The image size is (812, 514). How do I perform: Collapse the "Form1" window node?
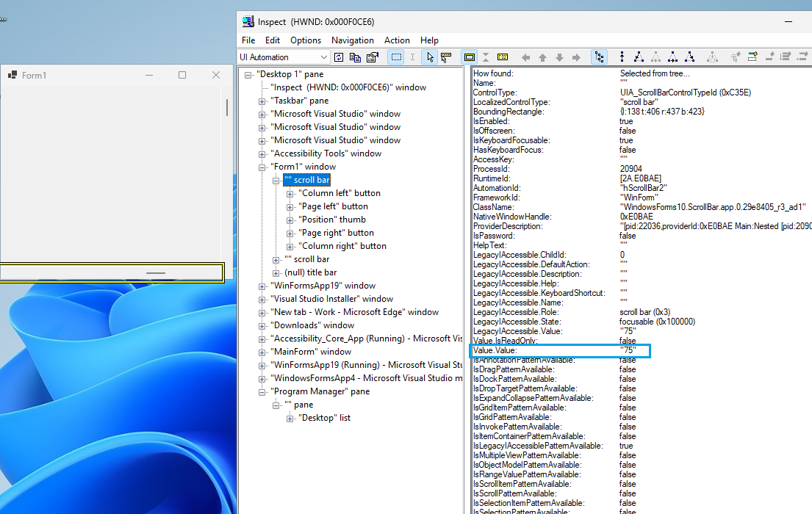(x=262, y=167)
